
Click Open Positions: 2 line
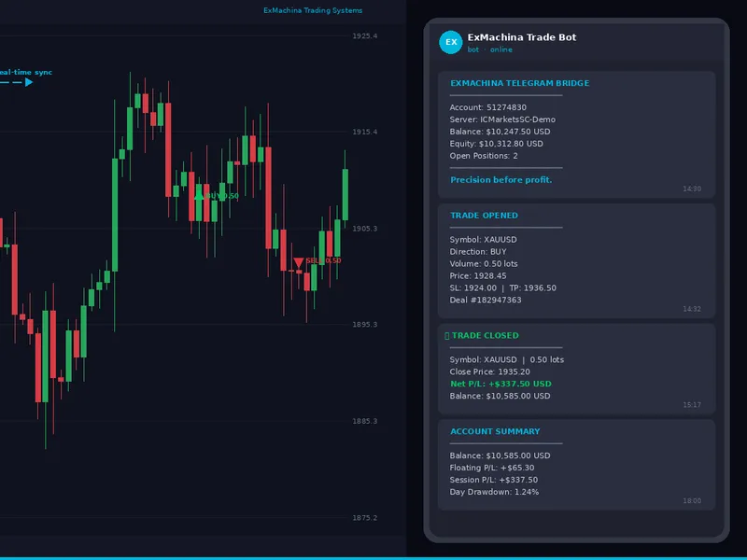click(484, 156)
